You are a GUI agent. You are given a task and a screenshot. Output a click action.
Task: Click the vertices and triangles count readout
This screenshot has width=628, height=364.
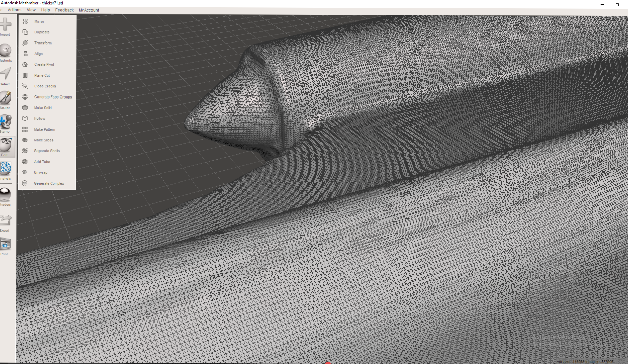tap(585, 362)
